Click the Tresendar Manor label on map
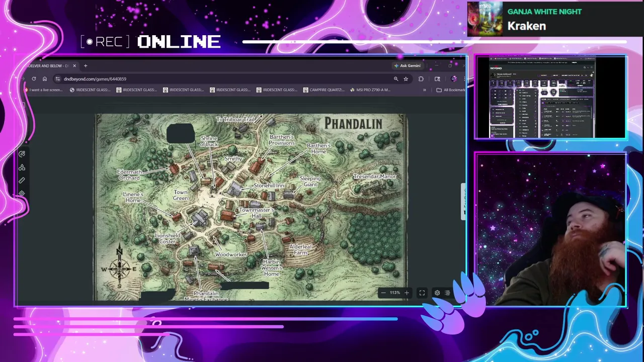 (x=374, y=176)
